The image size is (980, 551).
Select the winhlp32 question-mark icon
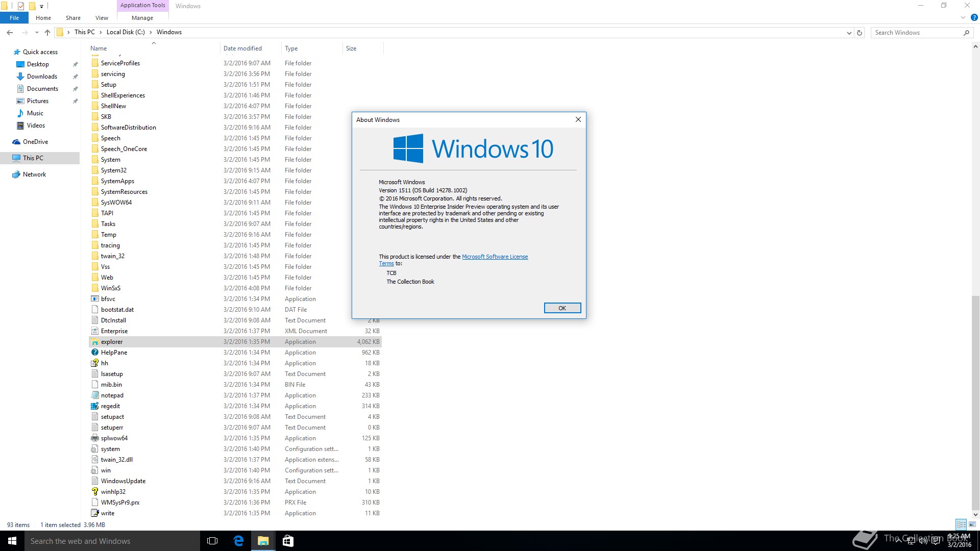coord(94,492)
